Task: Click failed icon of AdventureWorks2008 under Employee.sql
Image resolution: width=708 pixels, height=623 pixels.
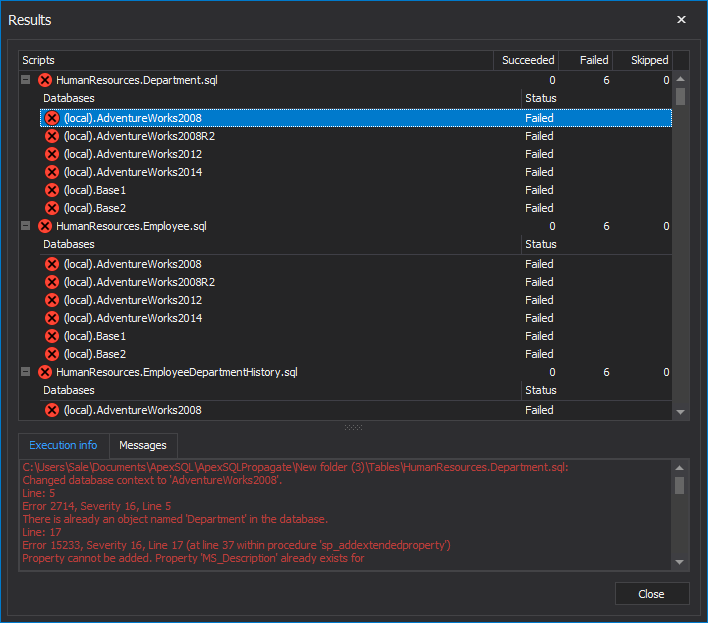Action: tap(52, 264)
